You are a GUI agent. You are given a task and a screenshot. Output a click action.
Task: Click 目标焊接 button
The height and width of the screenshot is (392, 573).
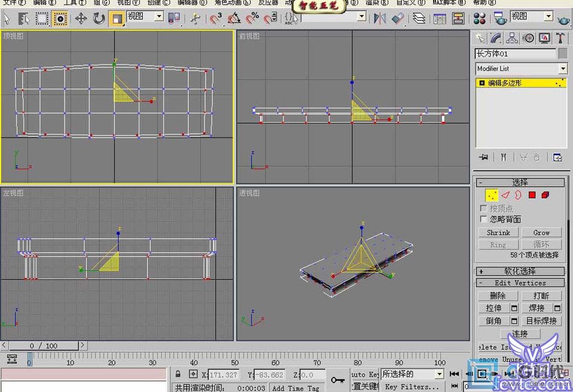(541, 321)
